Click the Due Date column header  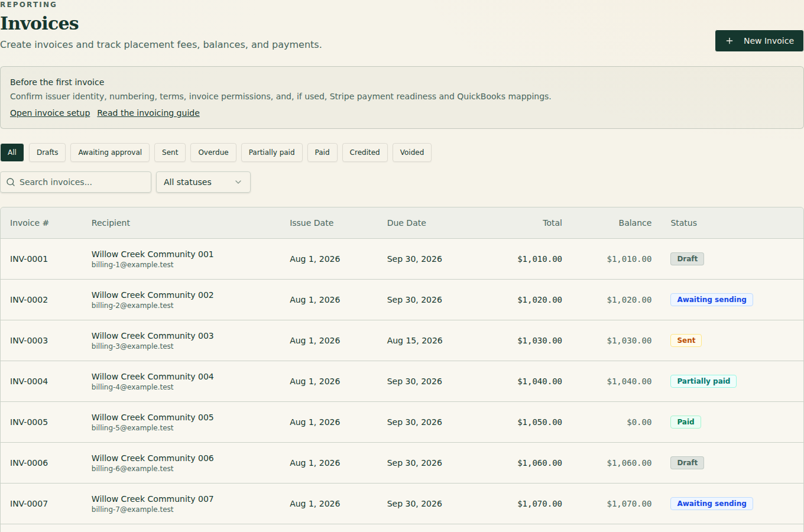coord(407,223)
